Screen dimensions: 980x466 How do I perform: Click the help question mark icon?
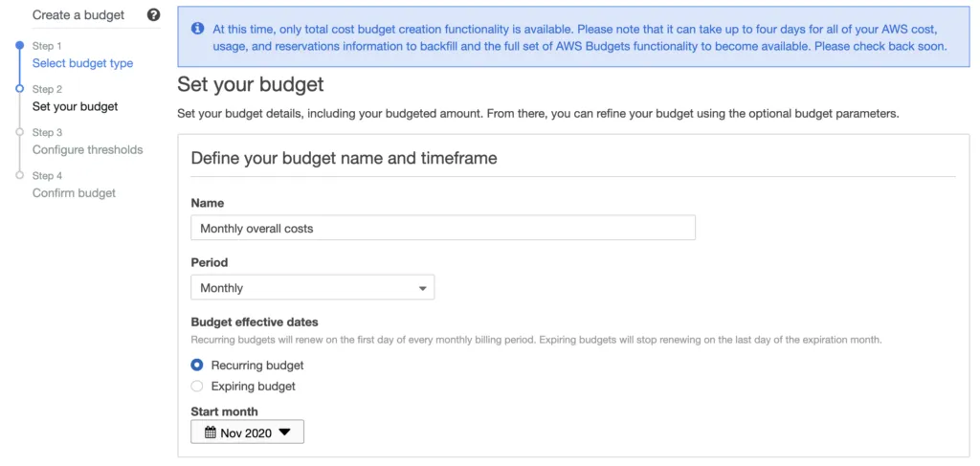coord(153,15)
